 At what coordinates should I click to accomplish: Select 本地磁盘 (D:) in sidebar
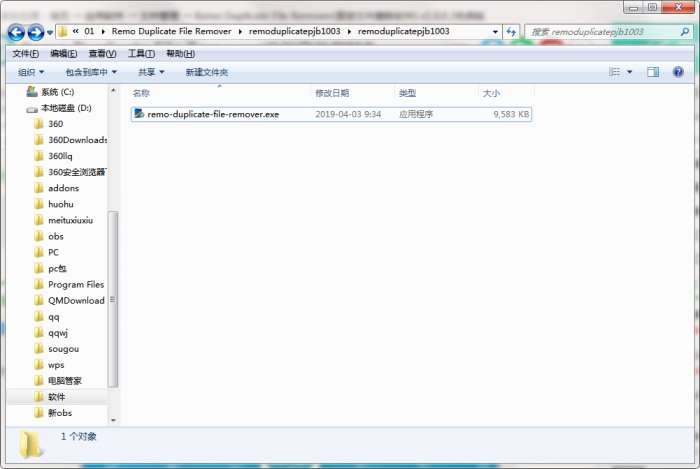[x=66, y=108]
